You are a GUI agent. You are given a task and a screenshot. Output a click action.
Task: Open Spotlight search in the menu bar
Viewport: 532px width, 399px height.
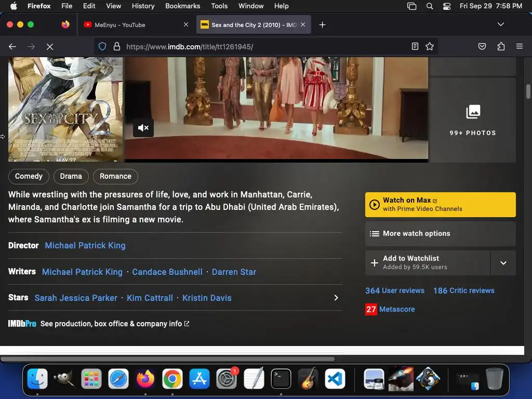(430, 6)
